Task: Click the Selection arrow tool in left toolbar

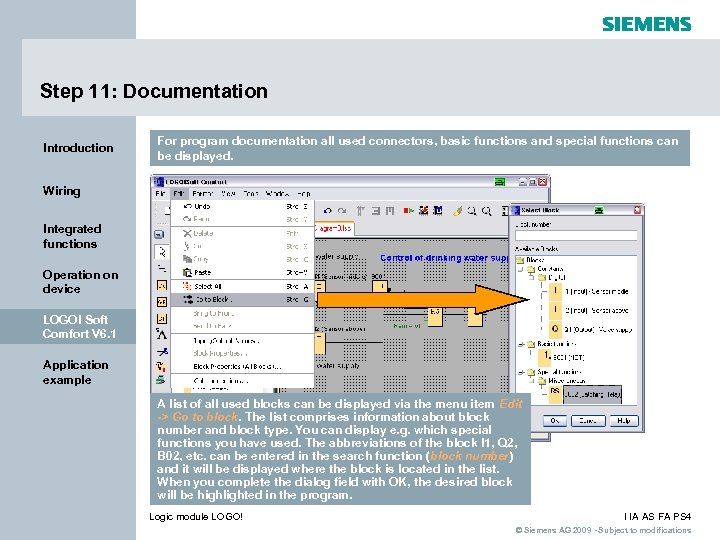Action: click(162, 252)
